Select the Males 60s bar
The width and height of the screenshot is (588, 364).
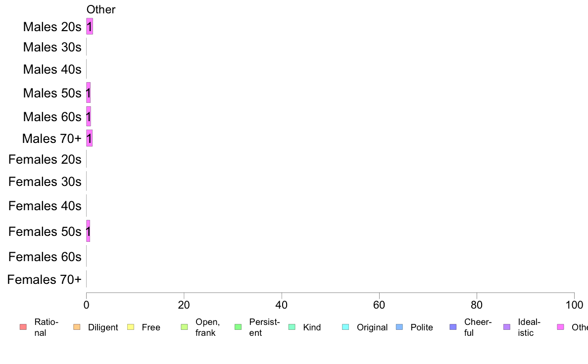pos(89,117)
